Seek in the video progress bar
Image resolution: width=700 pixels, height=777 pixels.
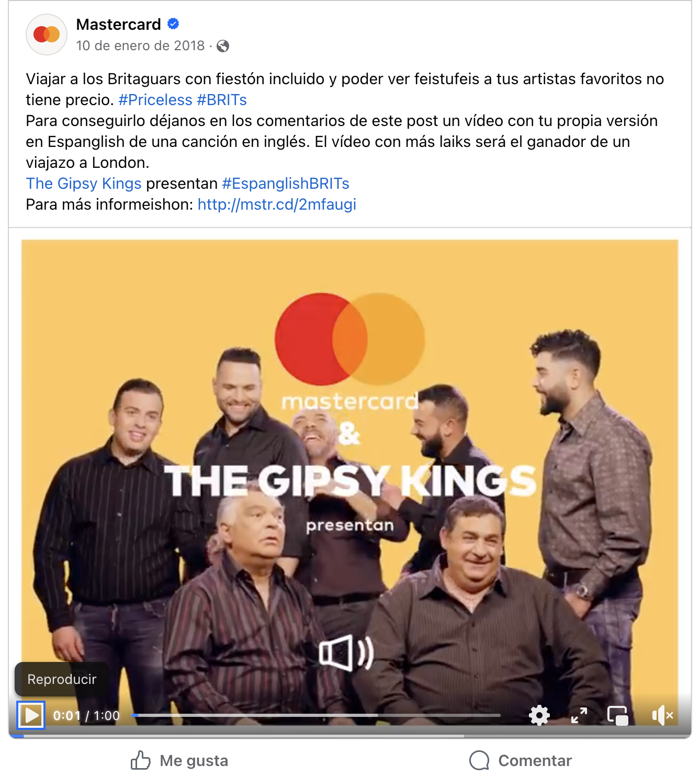tap(315, 715)
